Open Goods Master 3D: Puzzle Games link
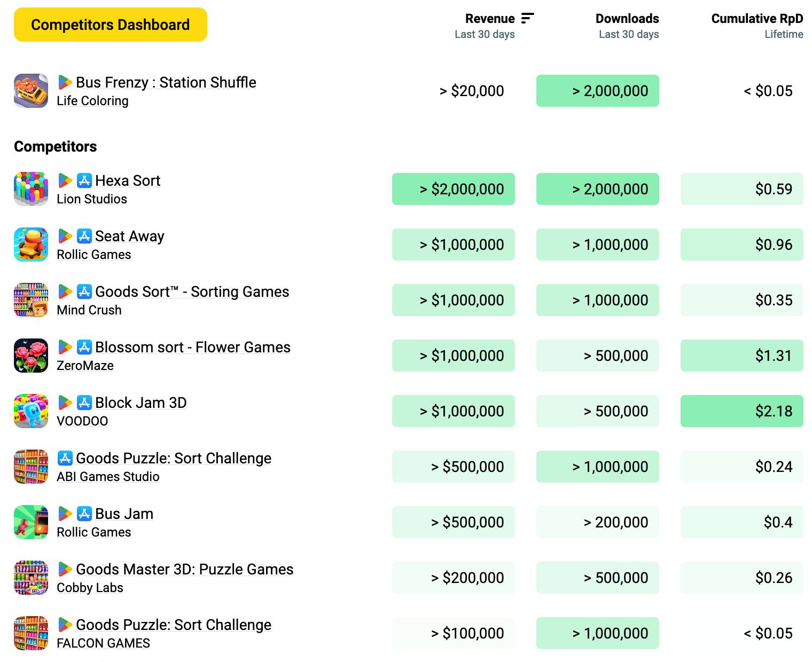The image size is (812, 662). [x=185, y=569]
